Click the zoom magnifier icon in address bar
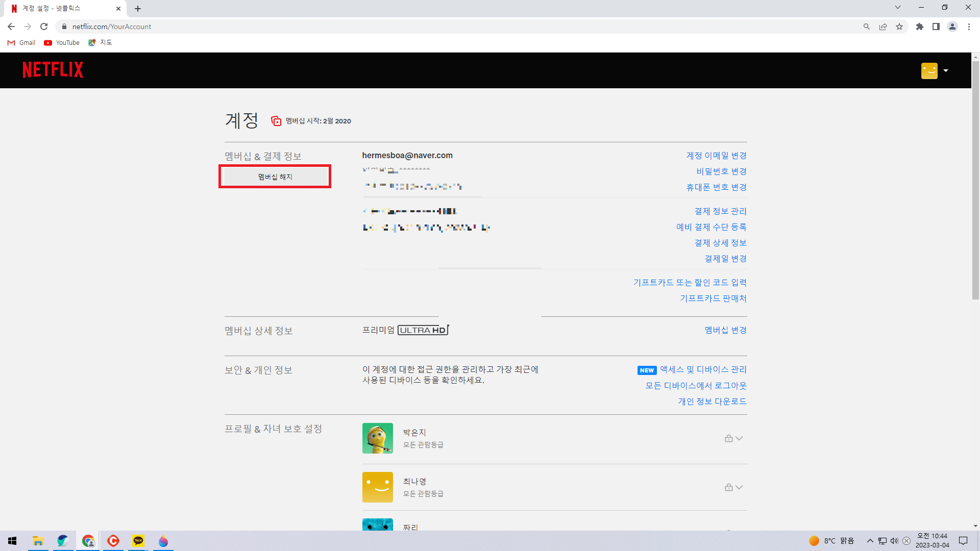This screenshot has height=551, width=980. pos(867,27)
